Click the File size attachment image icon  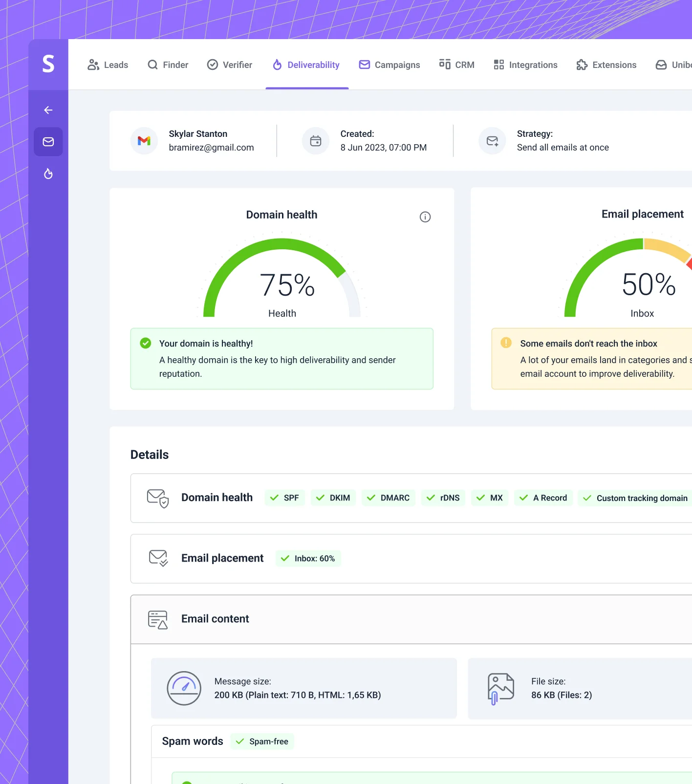(501, 689)
